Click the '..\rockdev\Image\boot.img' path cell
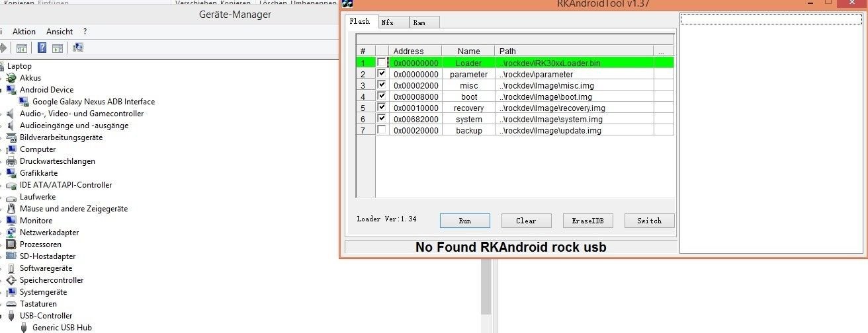 tap(574, 96)
